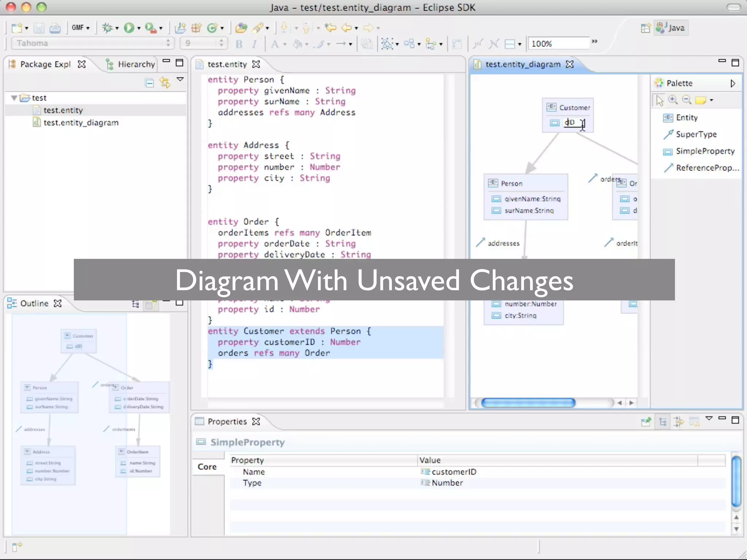Image resolution: width=747 pixels, height=560 pixels.
Task: Click the Align shapes icon
Action: click(x=431, y=44)
